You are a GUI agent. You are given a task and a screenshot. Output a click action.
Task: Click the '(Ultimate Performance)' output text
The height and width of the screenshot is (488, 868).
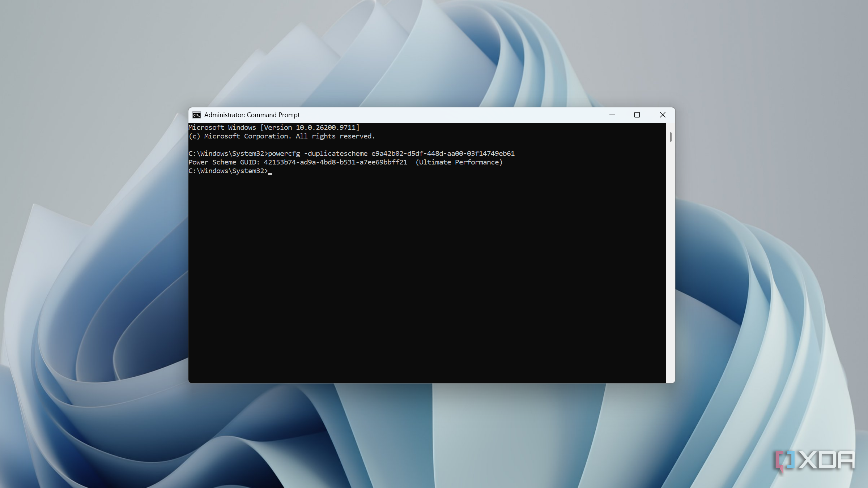pos(459,162)
